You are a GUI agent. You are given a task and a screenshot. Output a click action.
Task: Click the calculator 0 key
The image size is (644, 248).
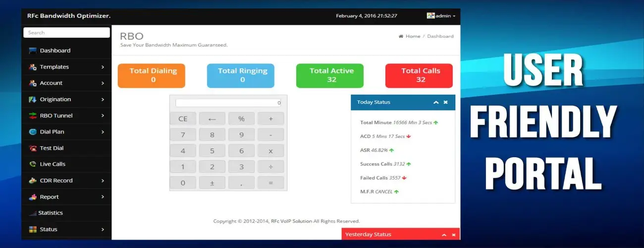[x=183, y=183]
